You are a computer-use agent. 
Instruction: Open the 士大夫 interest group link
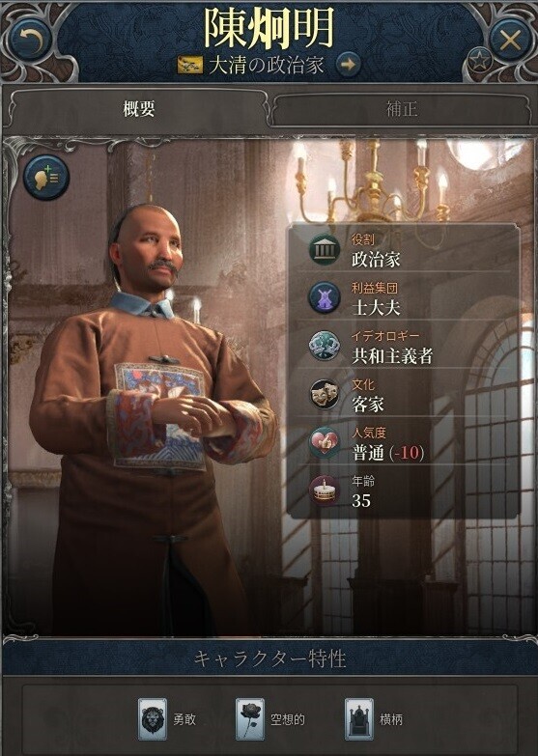(x=376, y=308)
